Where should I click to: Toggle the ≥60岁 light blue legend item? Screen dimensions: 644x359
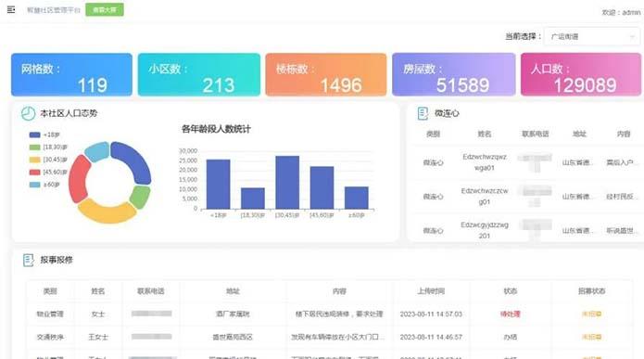(x=44, y=185)
